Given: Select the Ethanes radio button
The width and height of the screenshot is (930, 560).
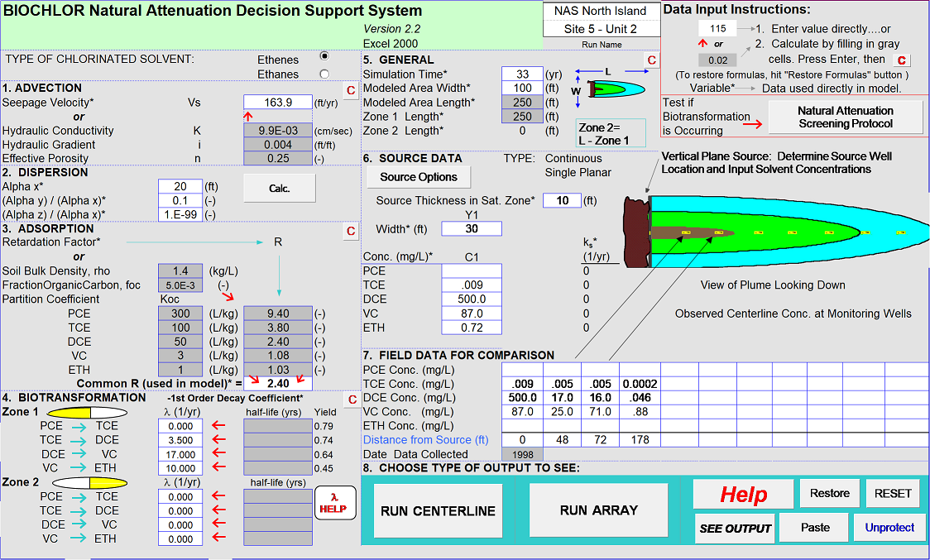Looking at the screenshot, I should click(324, 74).
